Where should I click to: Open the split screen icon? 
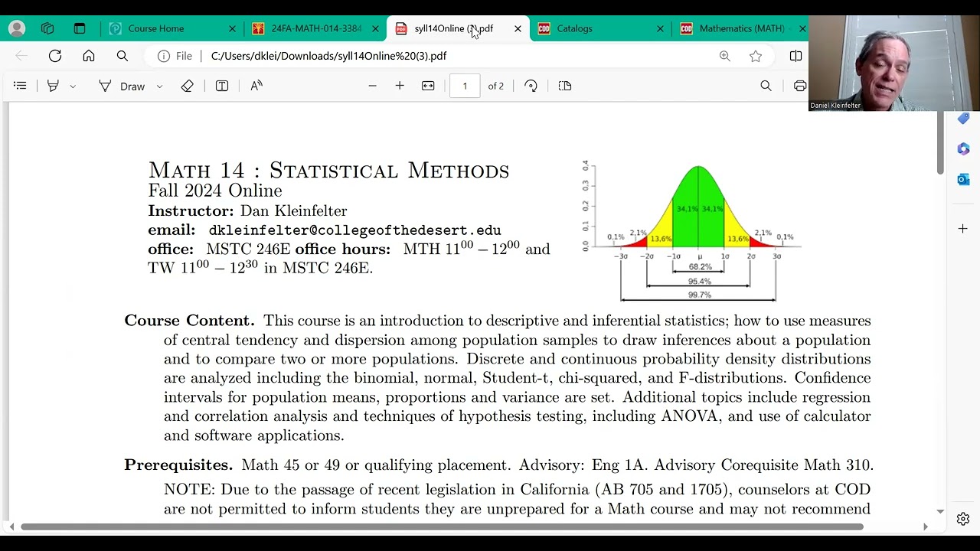pyautogui.click(x=795, y=56)
